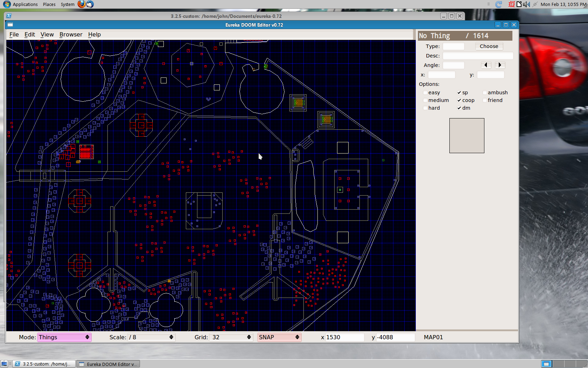Click the Desc input field

point(478,56)
